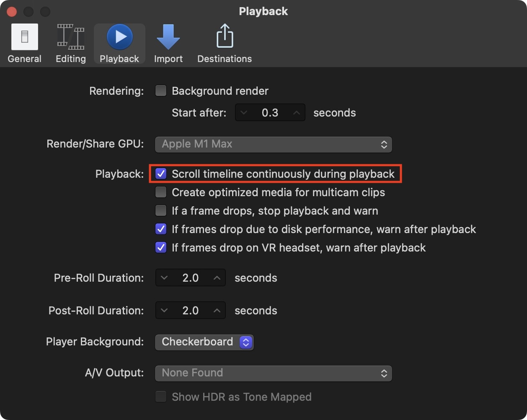Increment the Pre-Roll Duration value
The height and width of the screenshot is (420, 527).
click(x=217, y=277)
